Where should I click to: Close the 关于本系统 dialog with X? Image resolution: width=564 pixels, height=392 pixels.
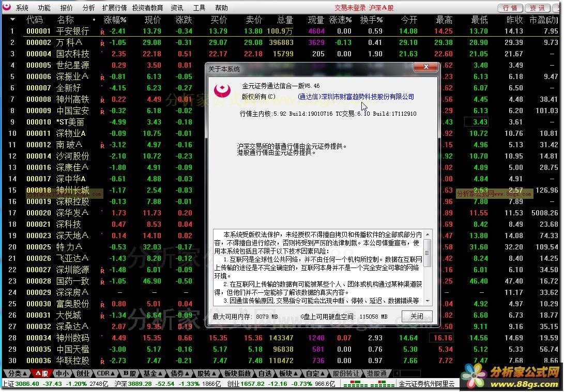pos(426,67)
